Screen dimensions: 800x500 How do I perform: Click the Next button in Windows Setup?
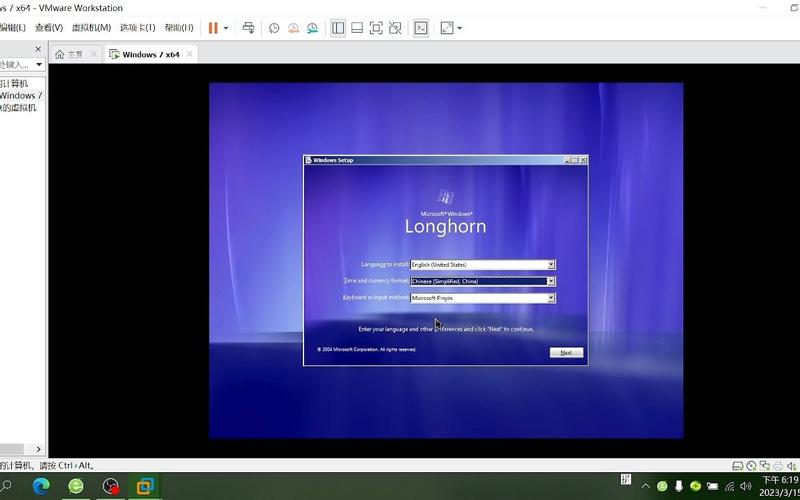point(566,353)
